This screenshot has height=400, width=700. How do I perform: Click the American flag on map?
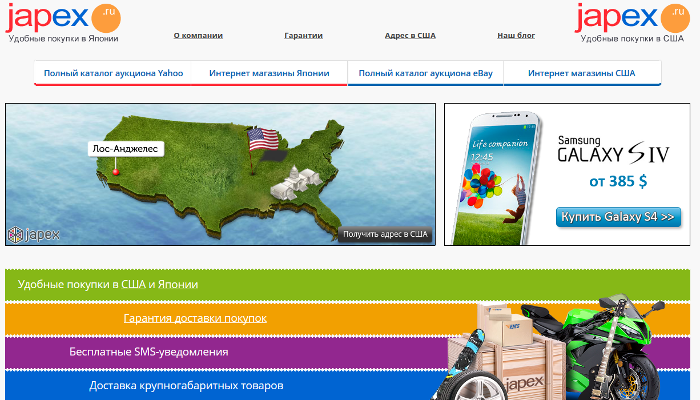263,139
